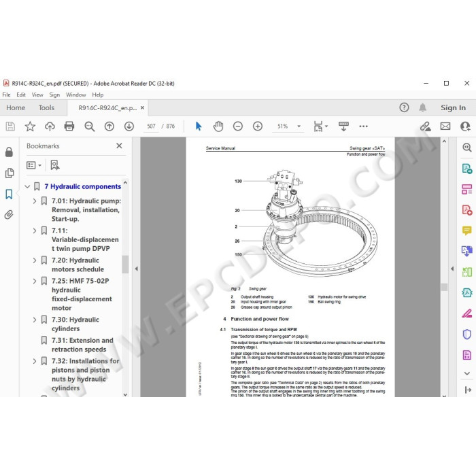The width and height of the screenshot is (476, 476).
Task: Open the Help menu
Action: pyautogui.click(x=98, y=95)
